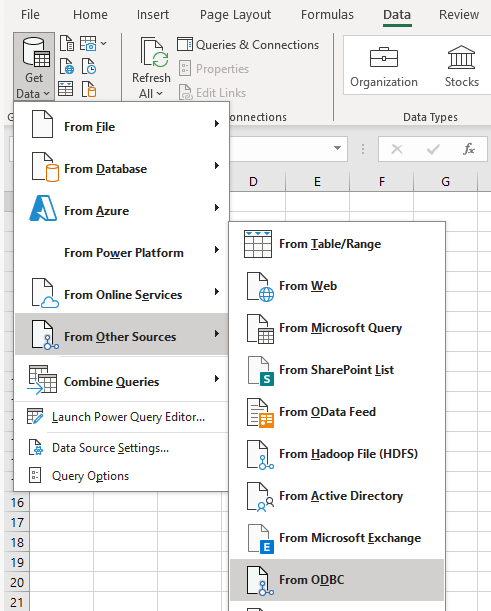The width and height of the screenshot is (491, 611).
Task: Open Data Source Settings
Action: tap(121, 448)
